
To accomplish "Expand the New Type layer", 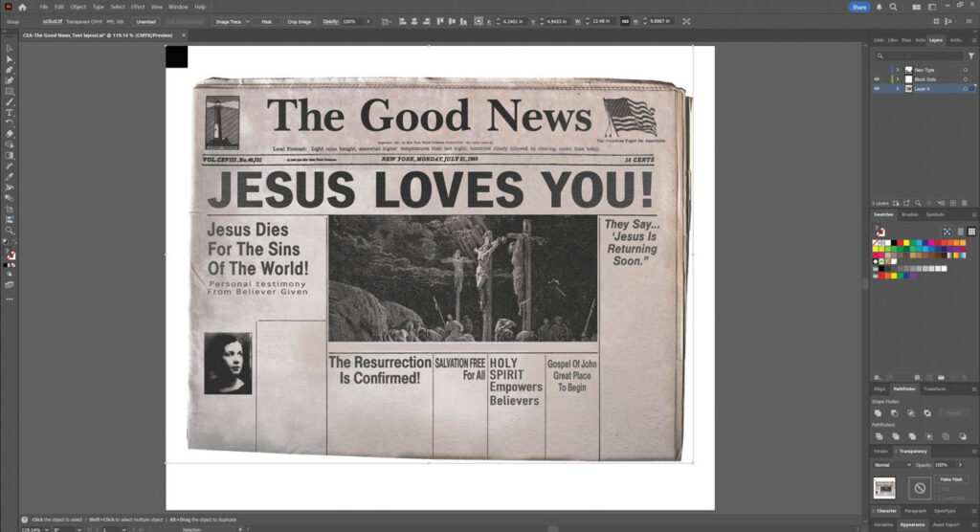I will click(x=897, y=70).
